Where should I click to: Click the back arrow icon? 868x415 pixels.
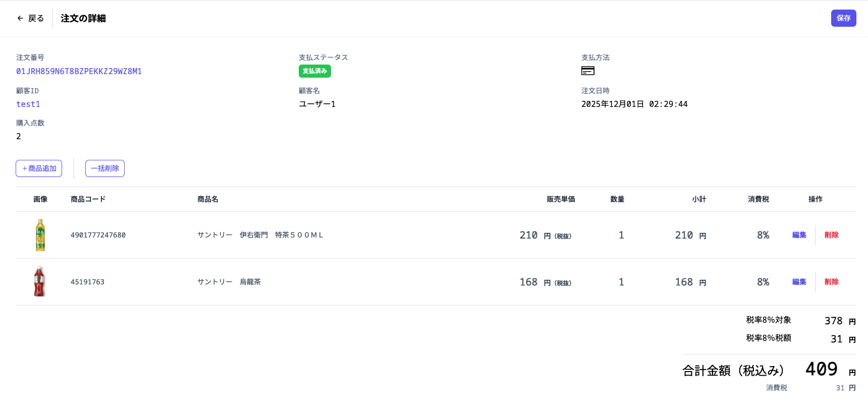pos(20,18)
